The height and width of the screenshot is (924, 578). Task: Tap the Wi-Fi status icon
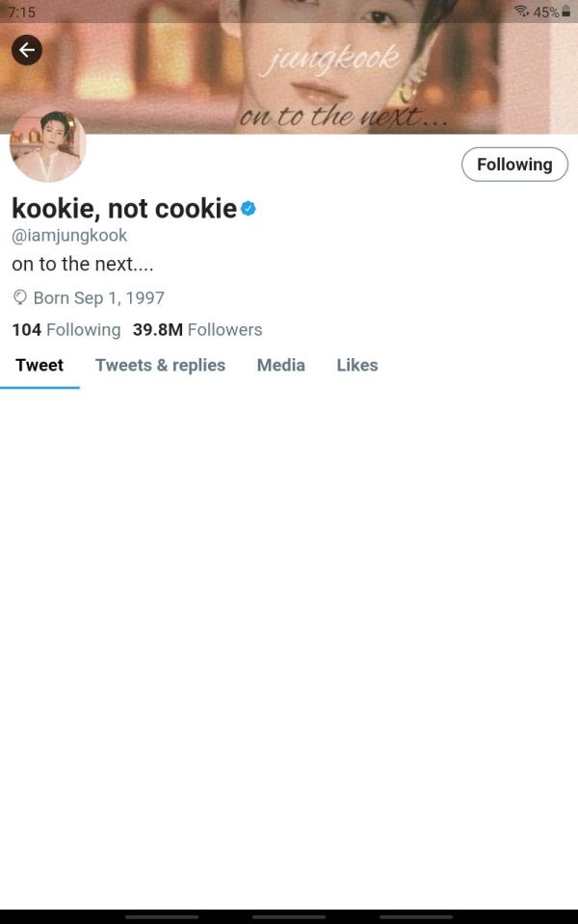coord(521,12)
